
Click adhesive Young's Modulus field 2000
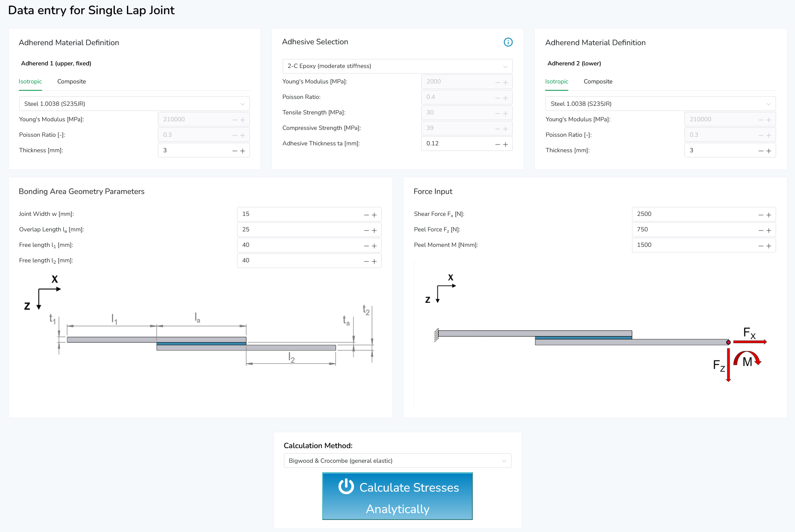tap(467, 82)
